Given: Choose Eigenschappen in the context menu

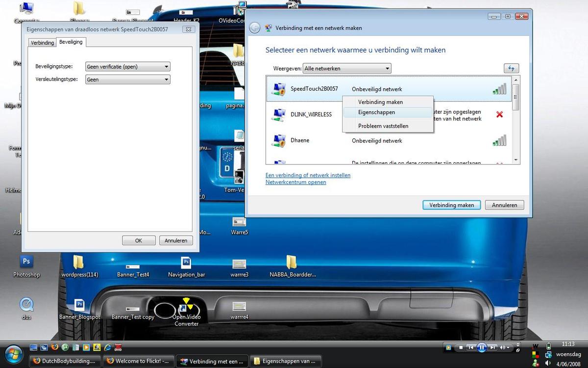Looking at the screenshot, I should [x=376, y=112].
